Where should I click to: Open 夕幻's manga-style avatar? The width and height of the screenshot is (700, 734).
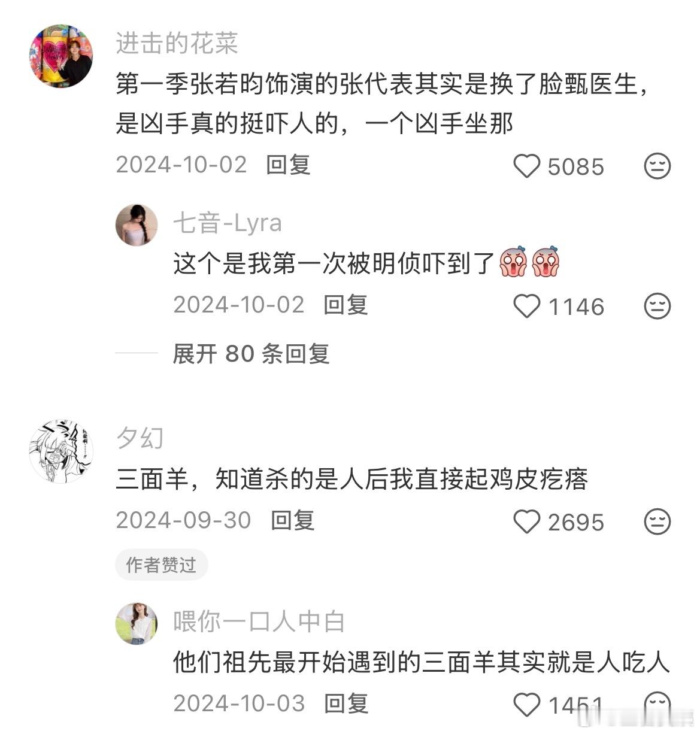click(60, 451)
